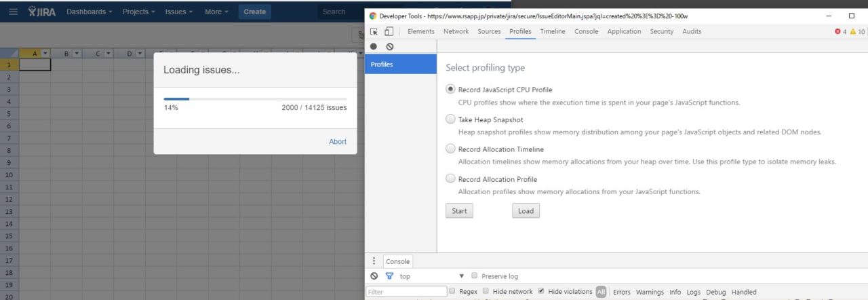Viewport: 868px width, 300px height.
Task: Open console drawer three-dot menu
Action: tap(374, 261)
